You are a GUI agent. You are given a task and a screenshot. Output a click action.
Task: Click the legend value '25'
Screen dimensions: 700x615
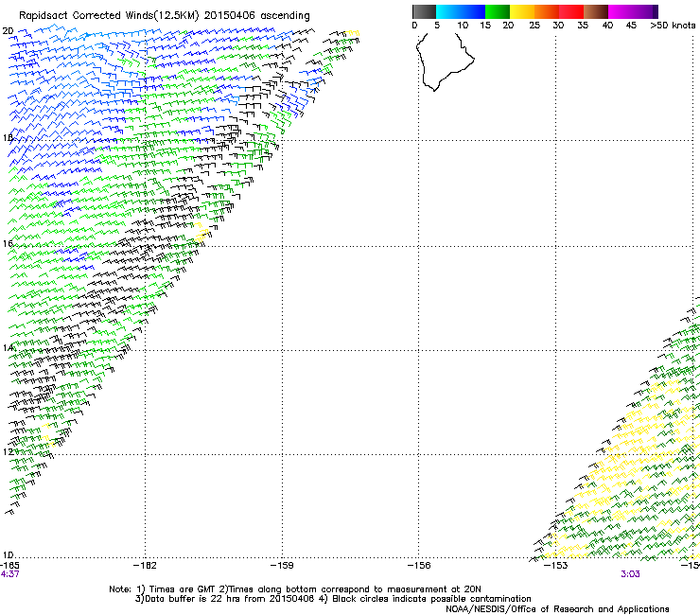click(x=534, y=26)
